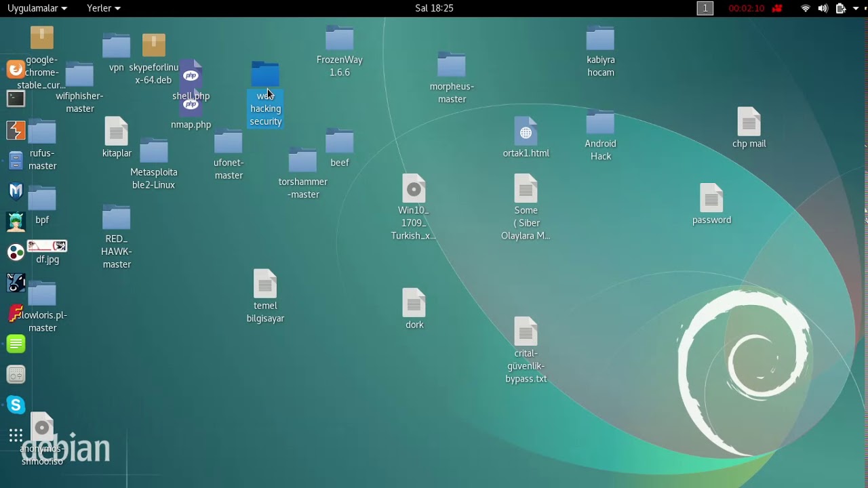The width and height of the screenshot is (868, 488).
Task: Open the clock showing Sal 18:25
Action: (x=434, y=8)
